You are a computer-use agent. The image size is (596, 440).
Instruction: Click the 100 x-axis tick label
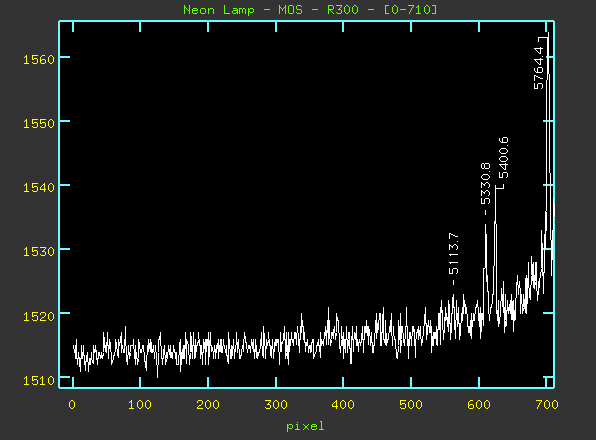coord(140,405)
